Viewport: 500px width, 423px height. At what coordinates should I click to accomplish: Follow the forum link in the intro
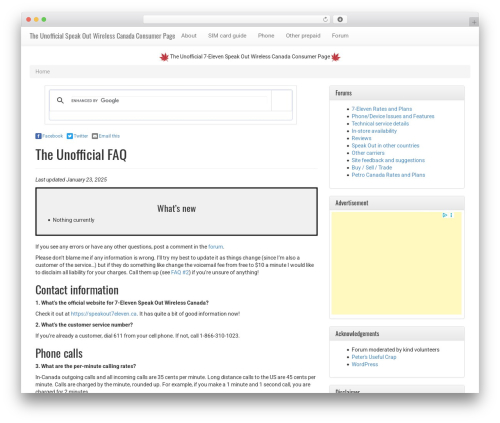216,247
